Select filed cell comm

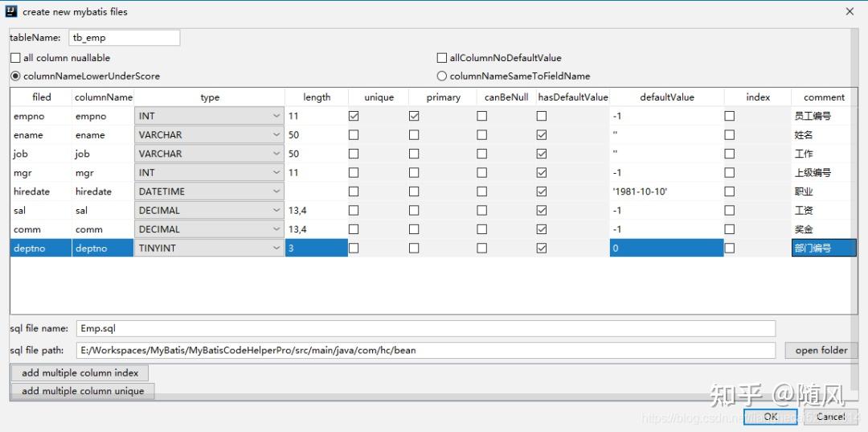42,228
